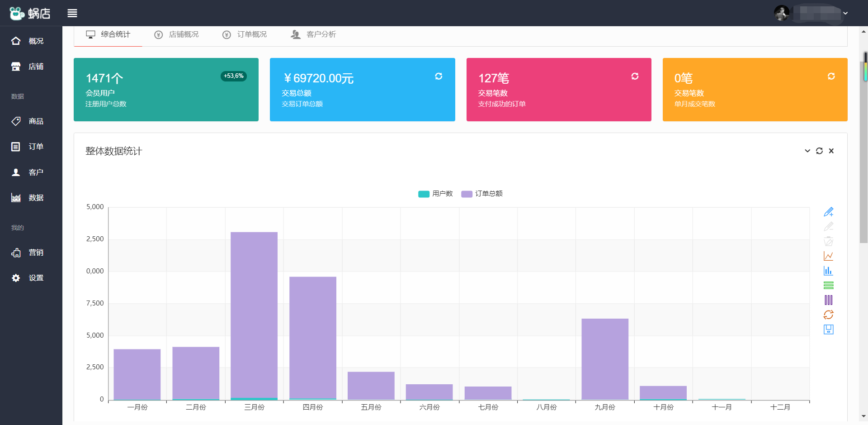Viewport: 868px width, 425px height.
Task: Refresh the 127笔 pink card
Action: pos(635,76)
